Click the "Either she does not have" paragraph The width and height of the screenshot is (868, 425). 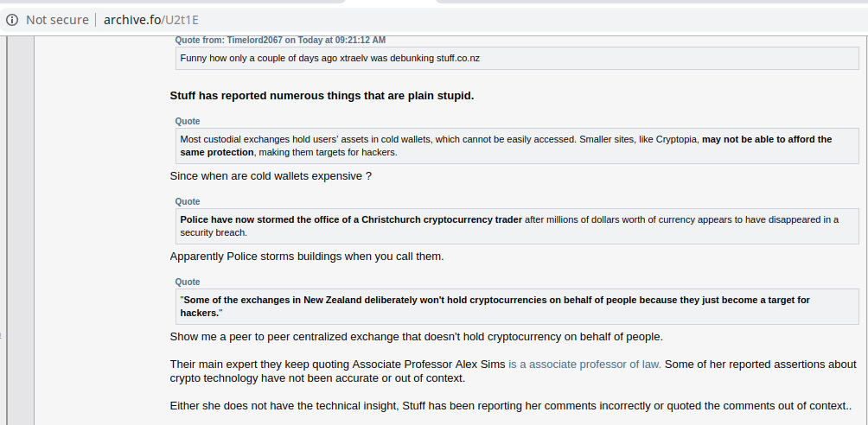click(x=511, y=406)
